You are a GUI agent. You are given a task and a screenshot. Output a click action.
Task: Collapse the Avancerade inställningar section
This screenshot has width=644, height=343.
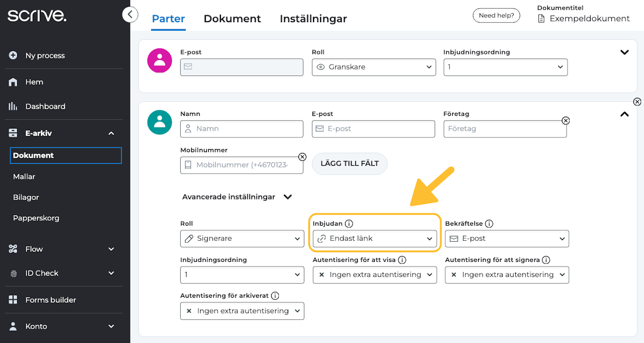click(x=288, y=197)
